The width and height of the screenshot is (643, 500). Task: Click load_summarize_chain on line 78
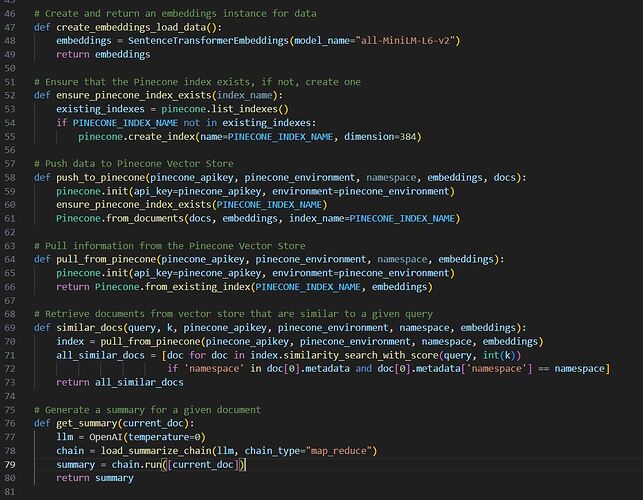156,451
